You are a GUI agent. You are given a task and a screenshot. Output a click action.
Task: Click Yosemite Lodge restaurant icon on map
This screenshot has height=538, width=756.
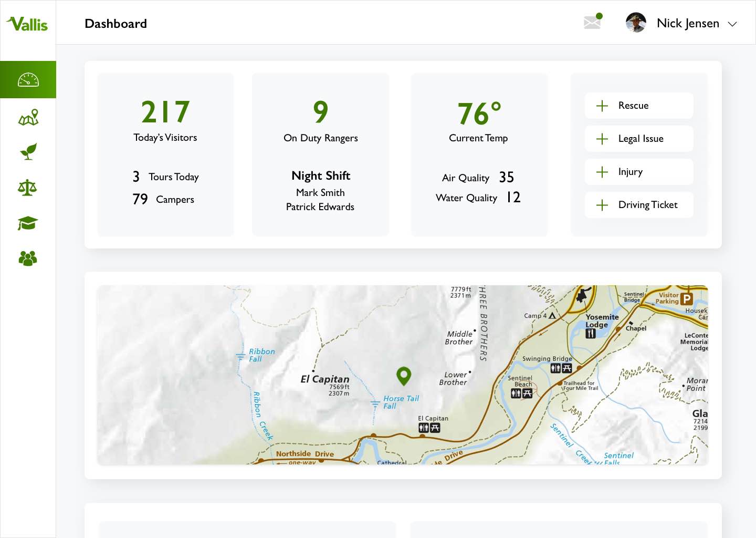click(x=591, y=333)
